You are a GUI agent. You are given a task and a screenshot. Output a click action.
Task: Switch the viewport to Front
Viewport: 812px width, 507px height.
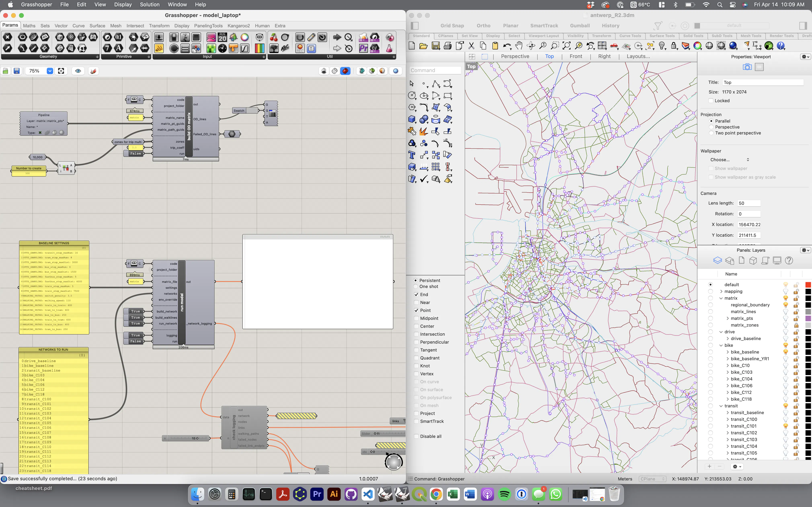[x=576, y=56]
